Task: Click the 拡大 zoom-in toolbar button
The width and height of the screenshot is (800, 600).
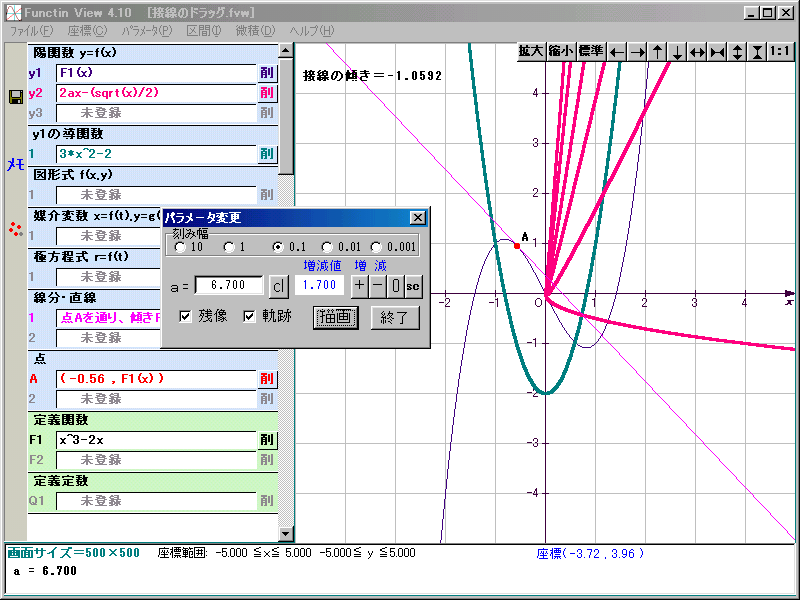Action: click(531, 52)
